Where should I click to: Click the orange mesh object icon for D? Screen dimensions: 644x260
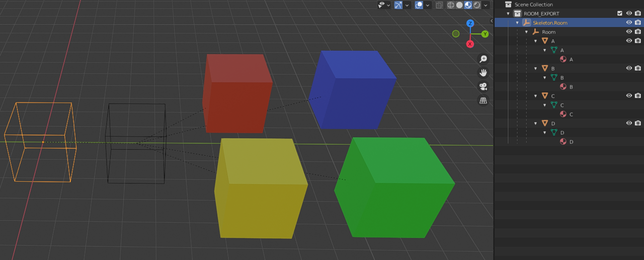[x=544, y=123]
